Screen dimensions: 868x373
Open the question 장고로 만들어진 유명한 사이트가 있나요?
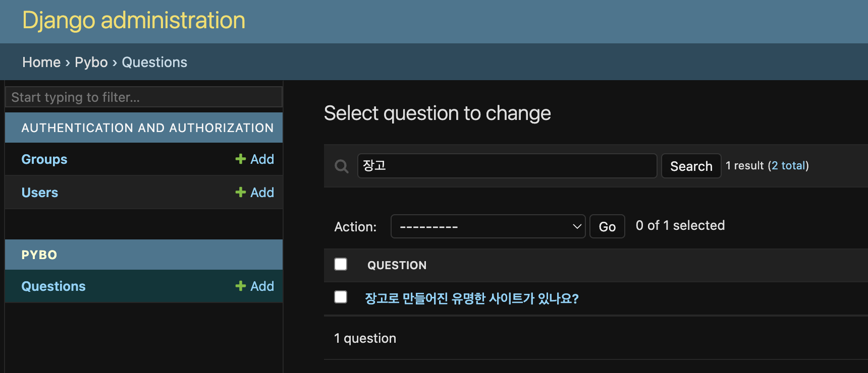[x=471, y=298]
